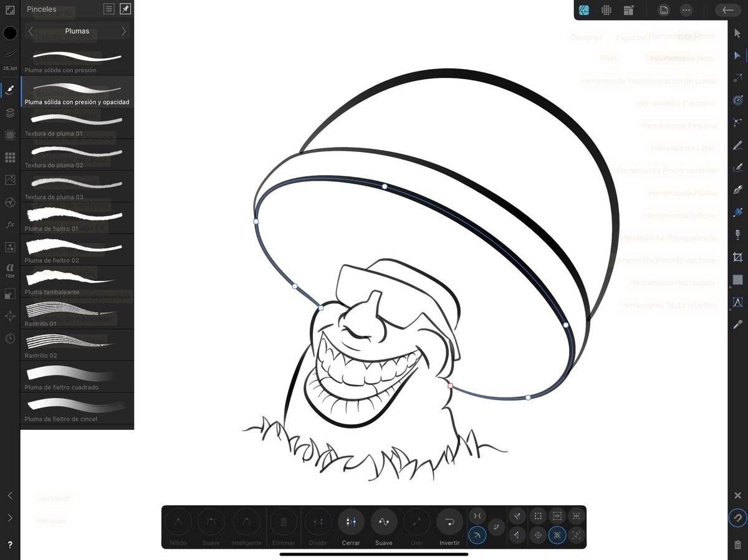Switch to the Designer persona

click(x=584, y=10)
